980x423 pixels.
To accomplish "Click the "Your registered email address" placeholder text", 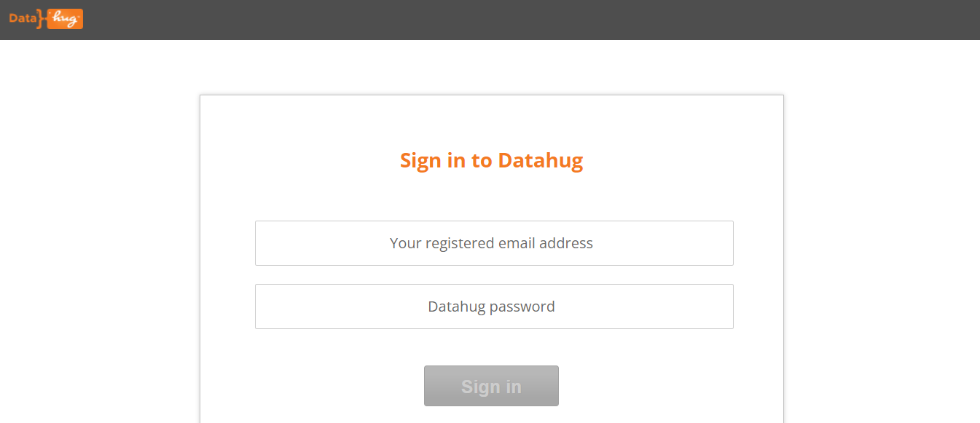I will pyautogui.click(x=491, y=243).
